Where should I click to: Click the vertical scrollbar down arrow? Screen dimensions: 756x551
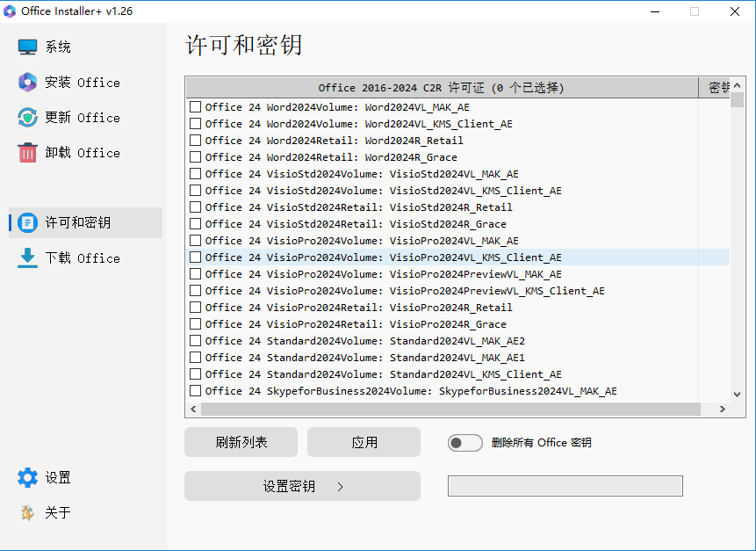[736, 392]
